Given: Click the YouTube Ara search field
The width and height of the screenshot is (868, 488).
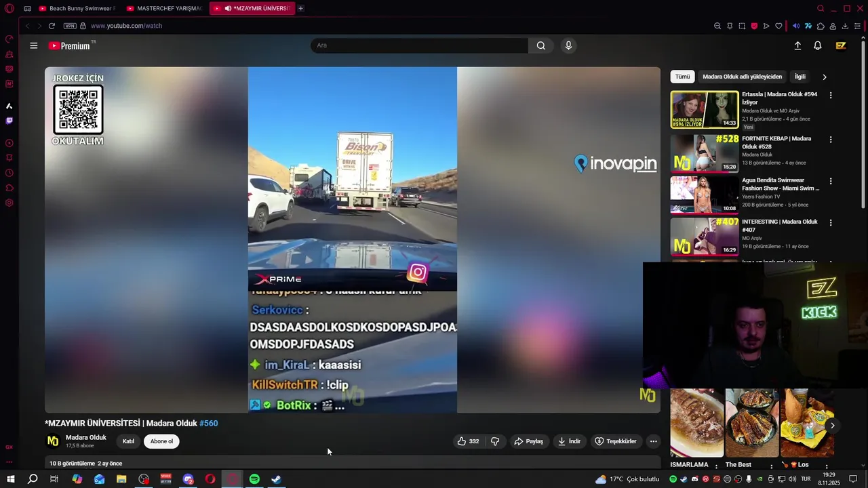Looking at the screenshot, I should pyautogui.click(x=419, y=45).
